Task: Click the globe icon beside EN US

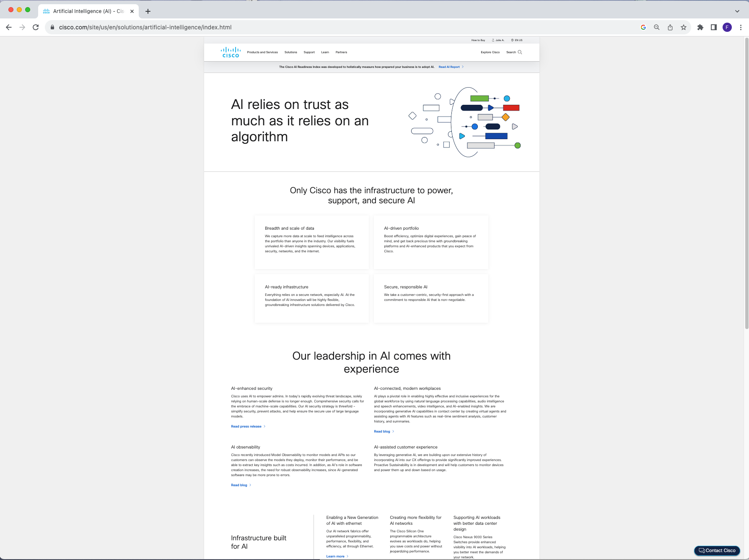Action: coord(512,40)
